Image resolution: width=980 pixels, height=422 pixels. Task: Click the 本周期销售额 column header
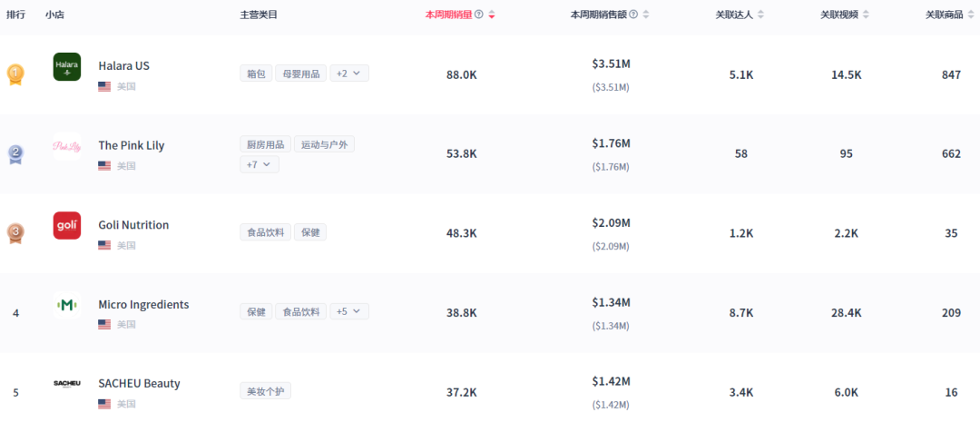[x=599, y=15]
